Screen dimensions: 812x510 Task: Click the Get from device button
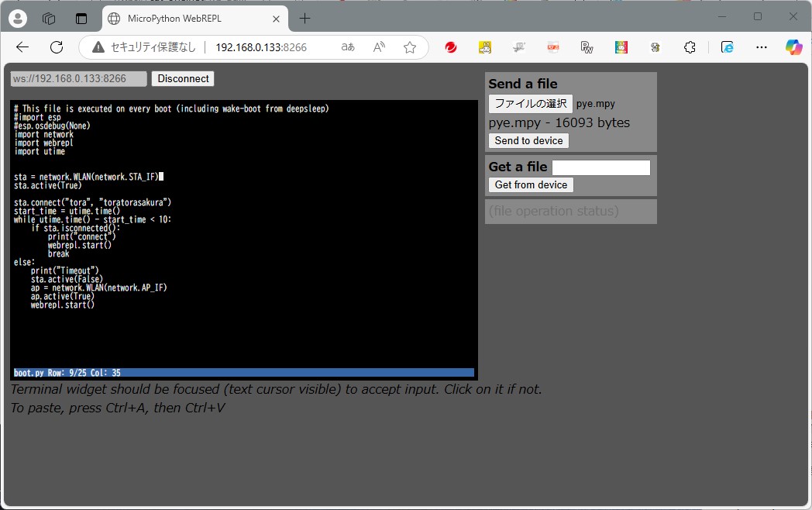point(531,184)
